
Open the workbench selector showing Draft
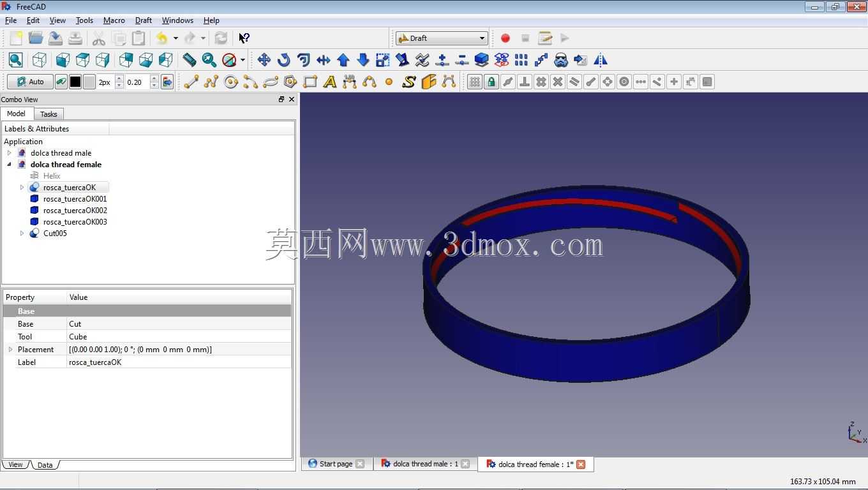click(x=442, y=38)
